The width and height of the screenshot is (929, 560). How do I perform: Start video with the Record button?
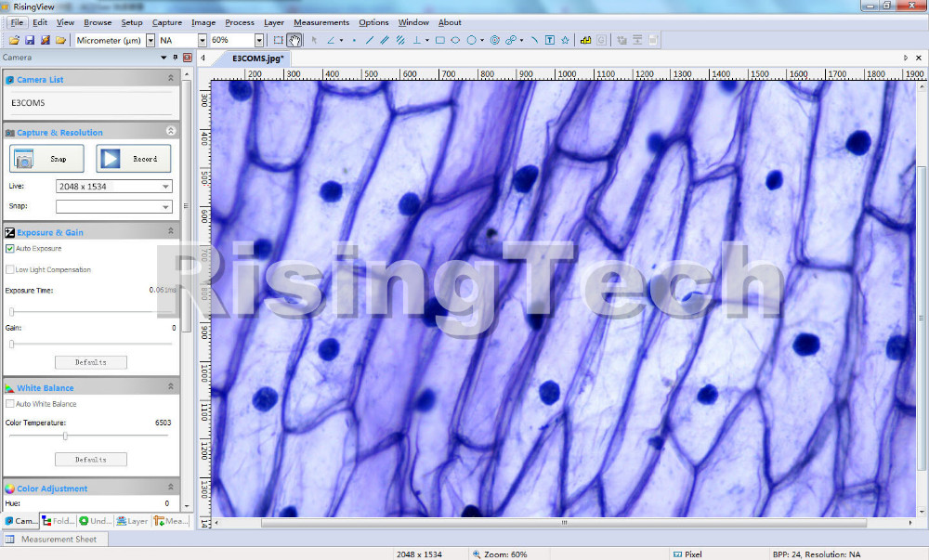(x=134, y=159)
